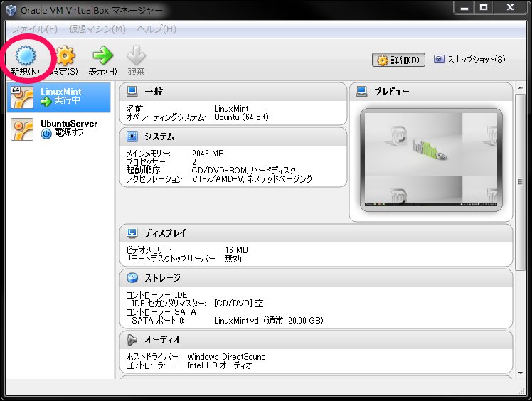Image resolution: width=532 pixels, height=401 pixels.
Task: Switch to Snapshots (スナップショット) view
Action: (x=469, y=60)
